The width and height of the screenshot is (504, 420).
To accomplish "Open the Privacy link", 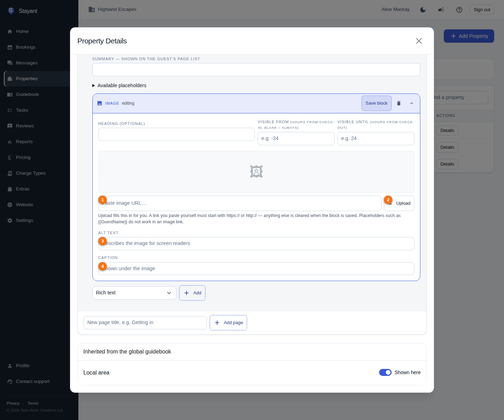I will [x=13, y=403].
